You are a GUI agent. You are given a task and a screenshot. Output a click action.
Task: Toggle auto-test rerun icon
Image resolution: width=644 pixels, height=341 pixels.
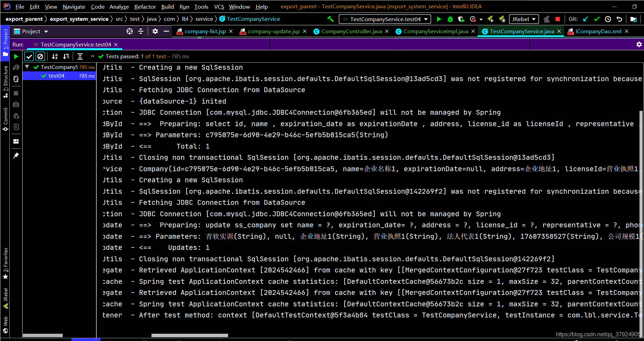pyautogui.click(x=16, y=79)
